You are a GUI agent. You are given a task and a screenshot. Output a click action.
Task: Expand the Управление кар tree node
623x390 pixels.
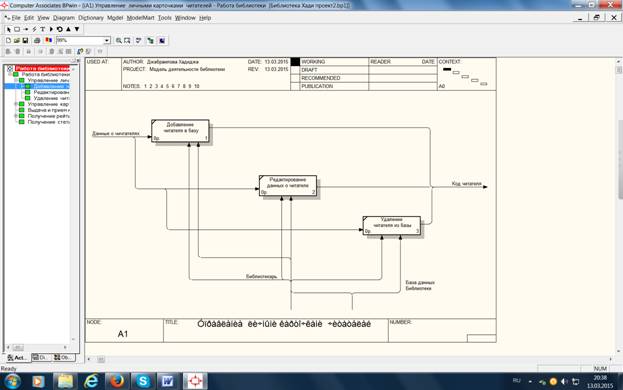pyautogui.click(x=16, y=104)
